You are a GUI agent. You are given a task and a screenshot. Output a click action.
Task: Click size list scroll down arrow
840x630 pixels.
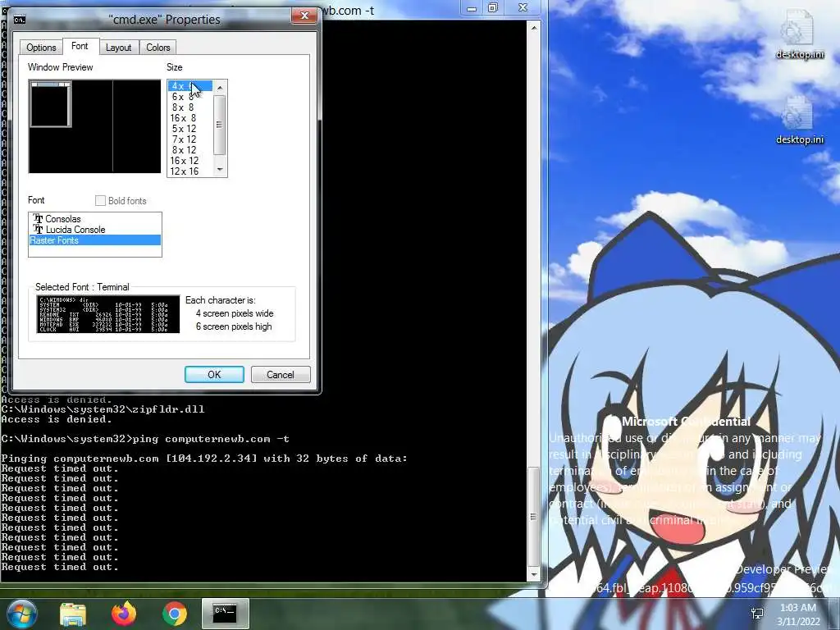220,170
